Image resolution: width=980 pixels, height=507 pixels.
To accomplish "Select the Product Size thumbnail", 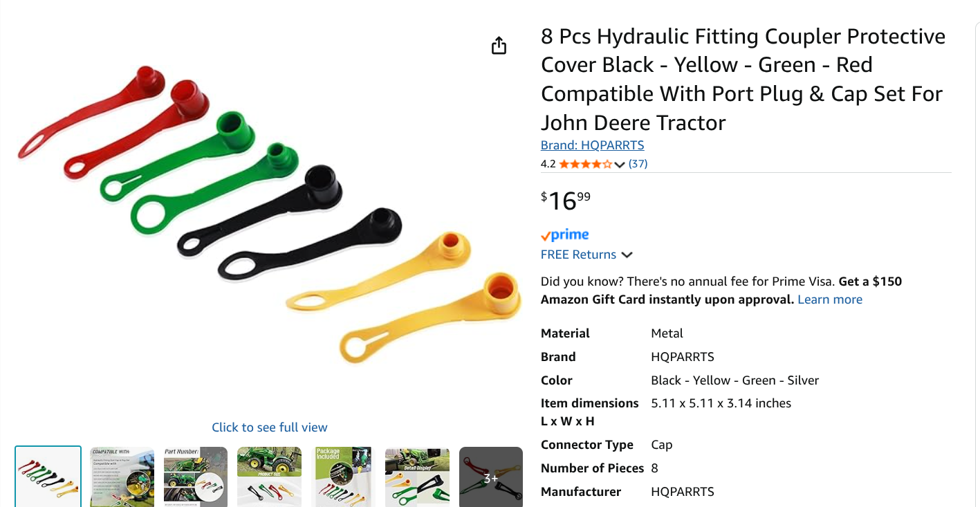I will (x=270, y=477).
